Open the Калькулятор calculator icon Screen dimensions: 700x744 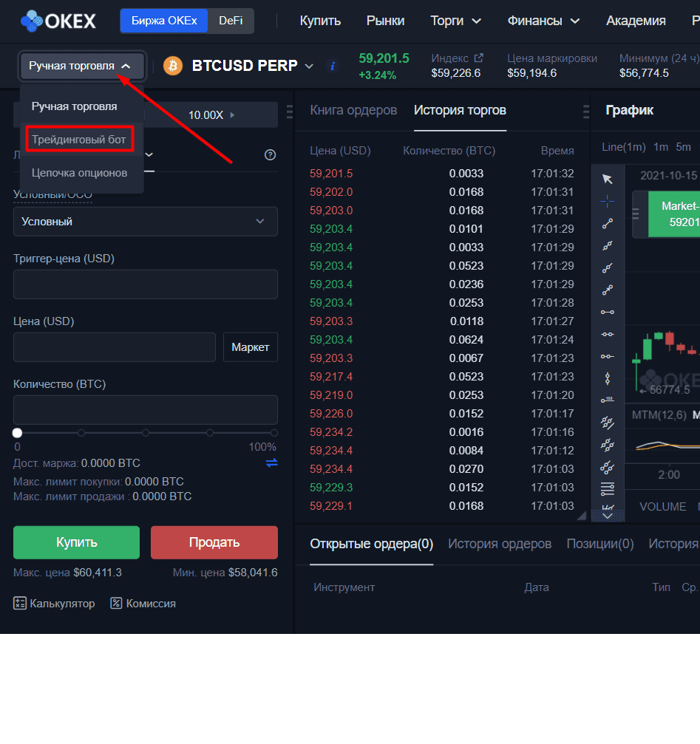[x=20, y=603]
